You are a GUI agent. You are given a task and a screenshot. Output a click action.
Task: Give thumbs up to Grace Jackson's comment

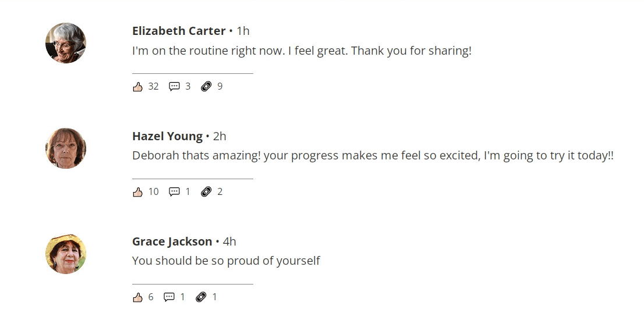coord(138,297)
